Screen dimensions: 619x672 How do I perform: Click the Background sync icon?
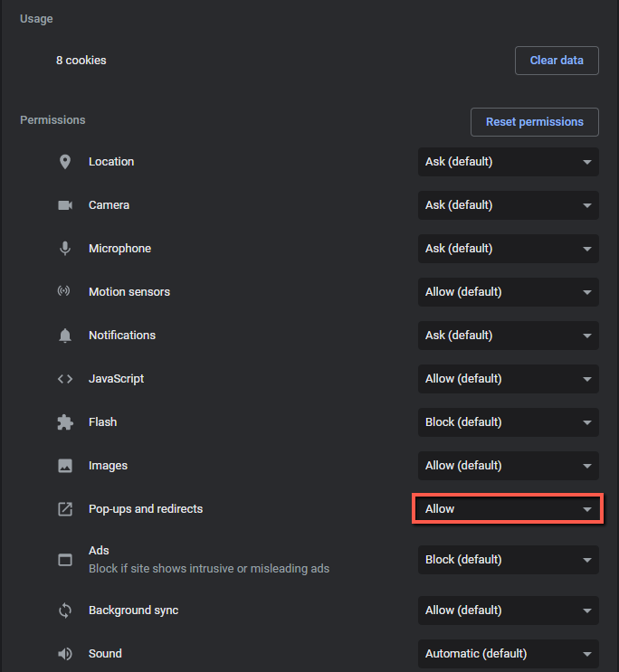pos(65,610)
